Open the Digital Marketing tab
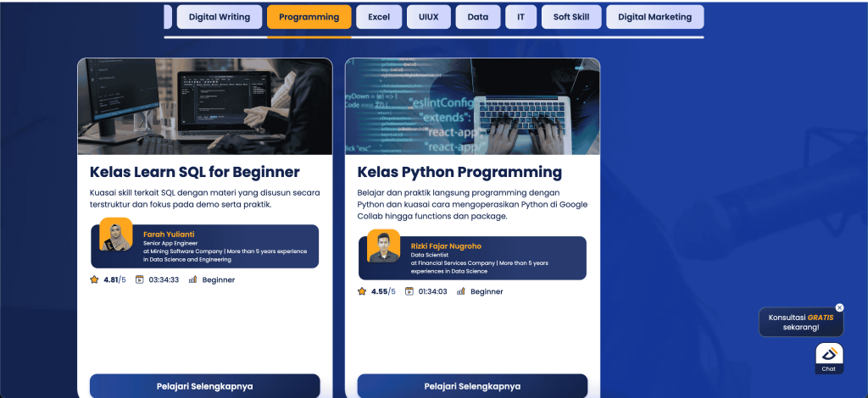 (654, 17)
